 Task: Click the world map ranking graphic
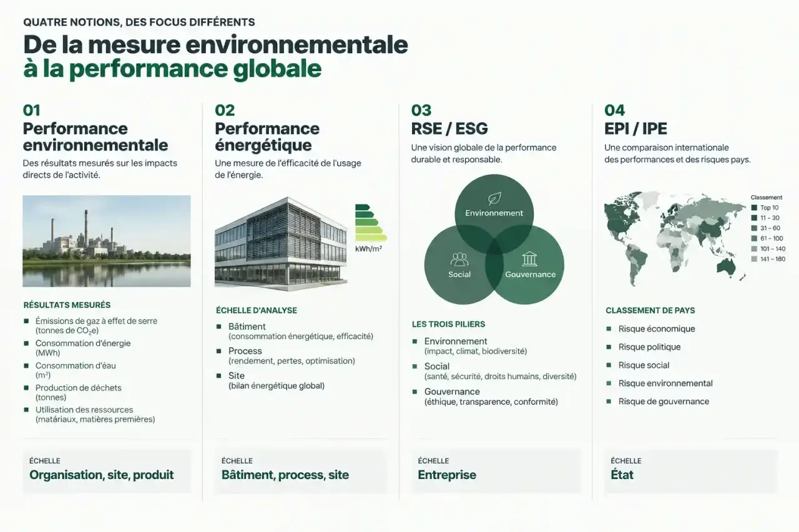point(675,238)
